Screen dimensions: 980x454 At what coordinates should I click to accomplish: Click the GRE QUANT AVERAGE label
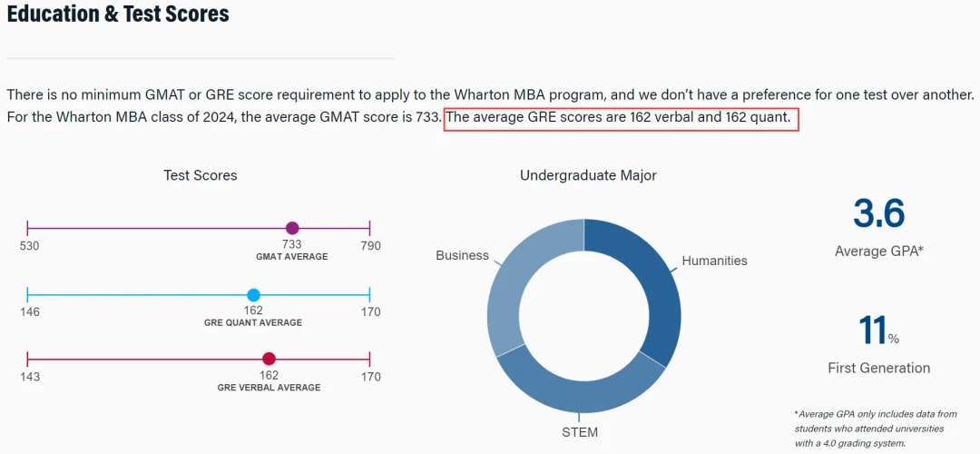pyautogui.click(x=253, y=322)
